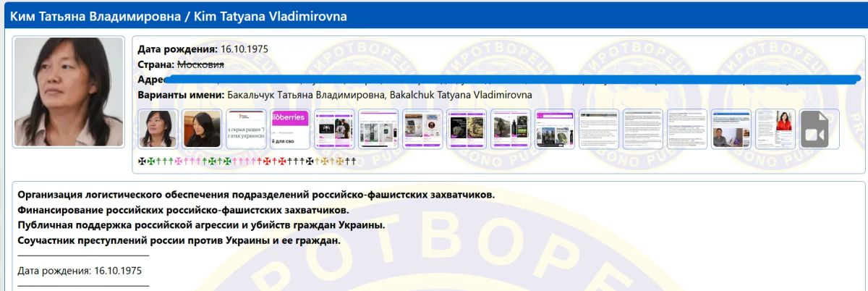Click line 'Финансирование российских российско-фашистских захватчиков'
This screenshot has height=291, width=868.
tap(183, 211)
